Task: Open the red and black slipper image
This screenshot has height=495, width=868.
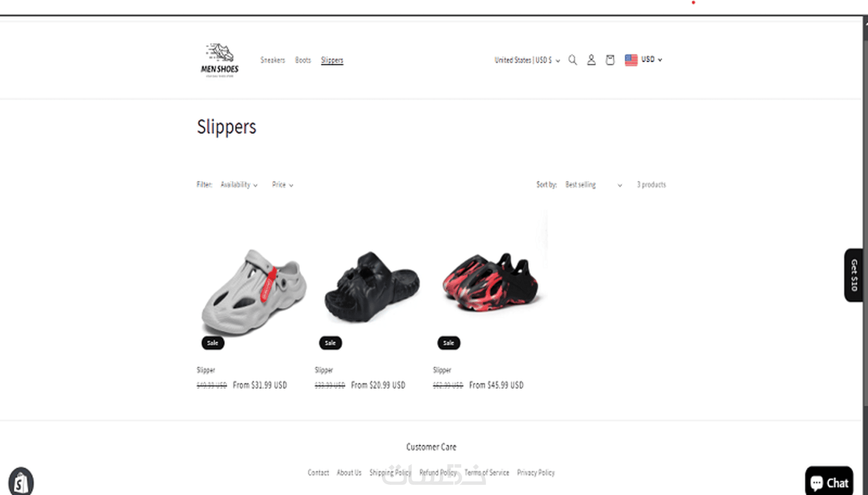Action: 490,282
